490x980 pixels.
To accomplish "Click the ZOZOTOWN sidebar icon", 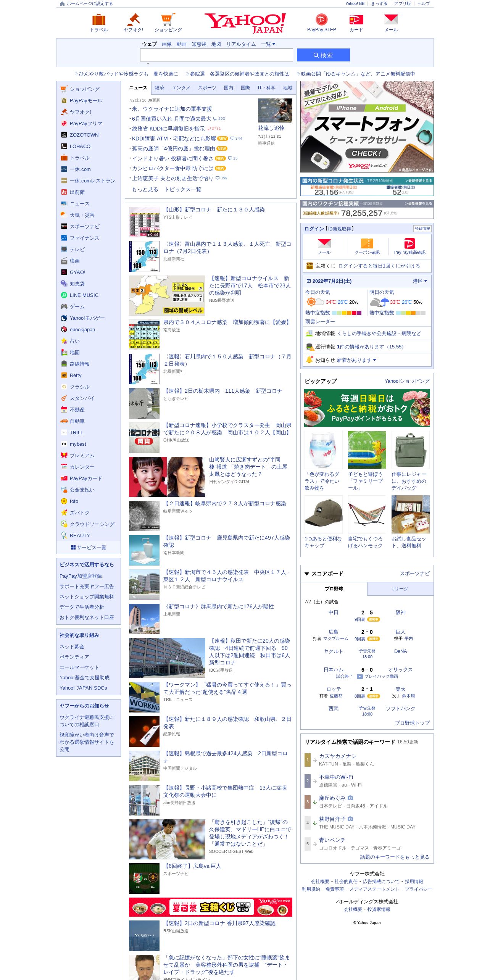I will click(x=64, y=135).
